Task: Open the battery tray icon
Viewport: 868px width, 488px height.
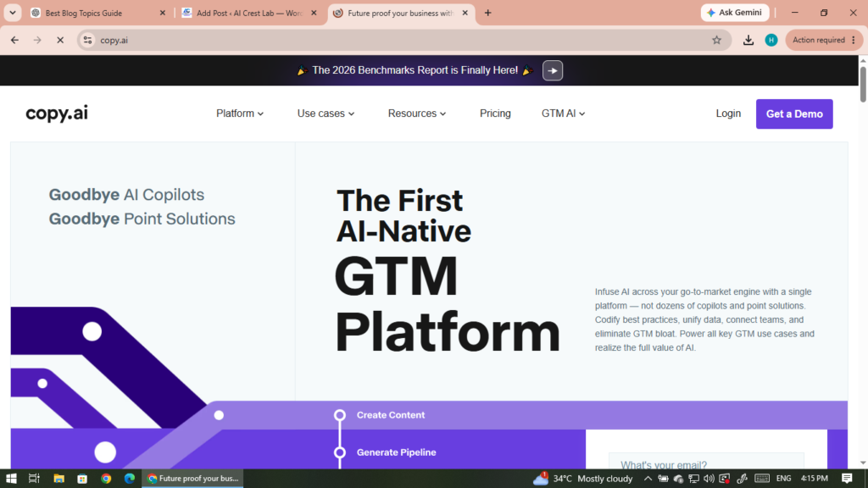Action: click(663, 478)
